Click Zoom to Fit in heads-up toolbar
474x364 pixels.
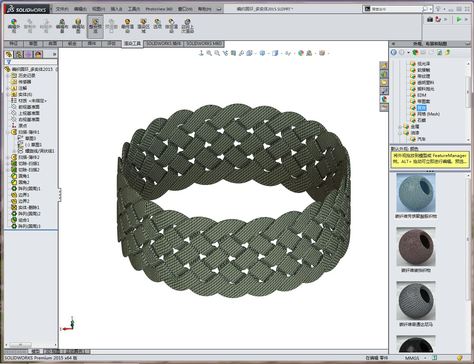[209, 53]
